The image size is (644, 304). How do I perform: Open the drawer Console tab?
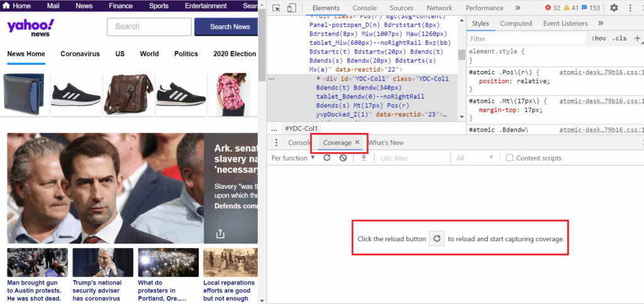300,142
